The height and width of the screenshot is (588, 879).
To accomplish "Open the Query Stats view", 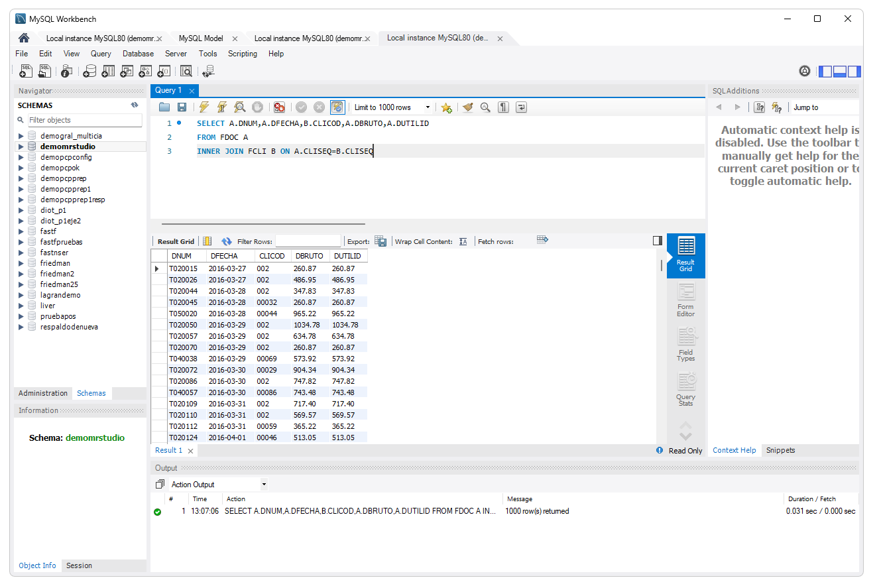I will [686, 389].
